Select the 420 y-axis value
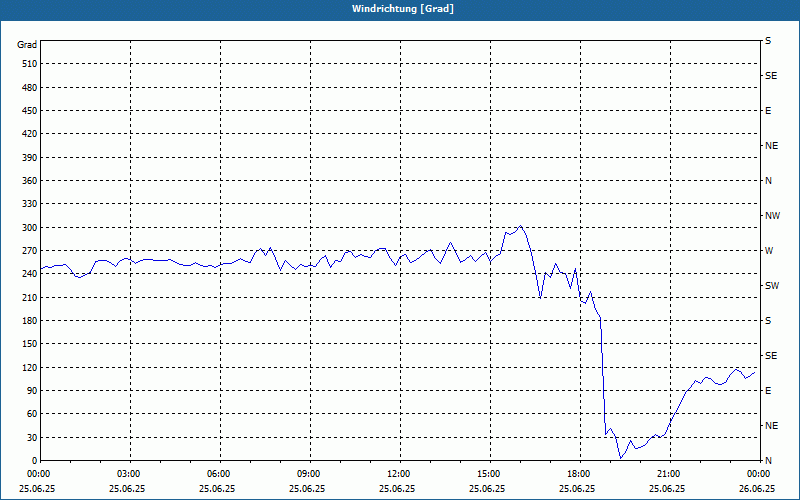 pos(30,134)
